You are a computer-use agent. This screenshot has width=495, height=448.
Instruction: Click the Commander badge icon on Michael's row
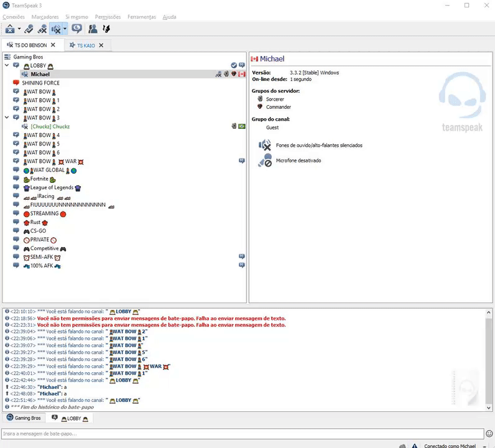[234, 73]
